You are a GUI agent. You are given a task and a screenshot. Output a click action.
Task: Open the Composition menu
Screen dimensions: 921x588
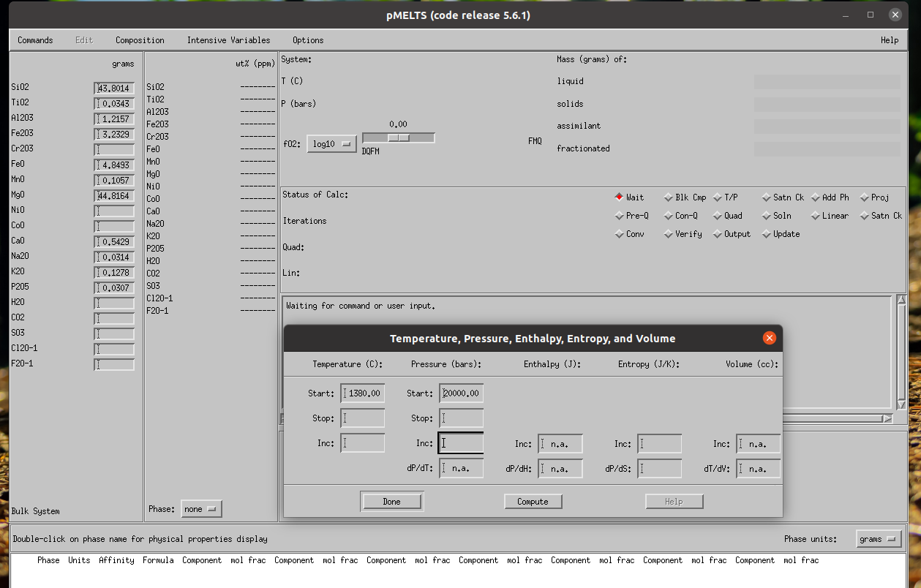140,40
